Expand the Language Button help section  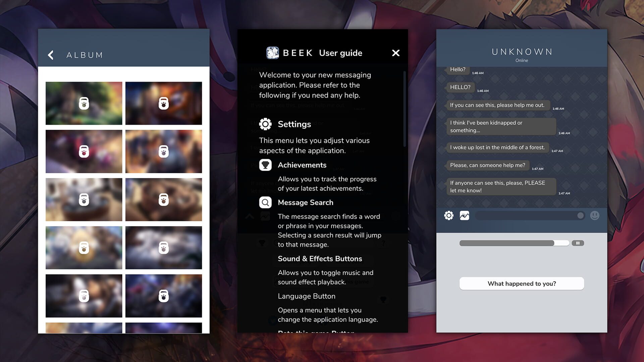[306, 296]
